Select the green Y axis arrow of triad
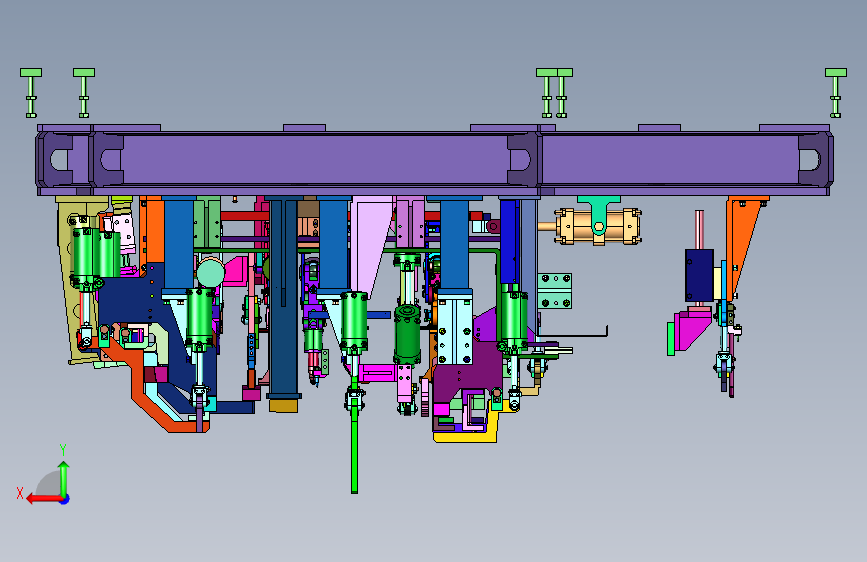 click(x=64, y=477)
